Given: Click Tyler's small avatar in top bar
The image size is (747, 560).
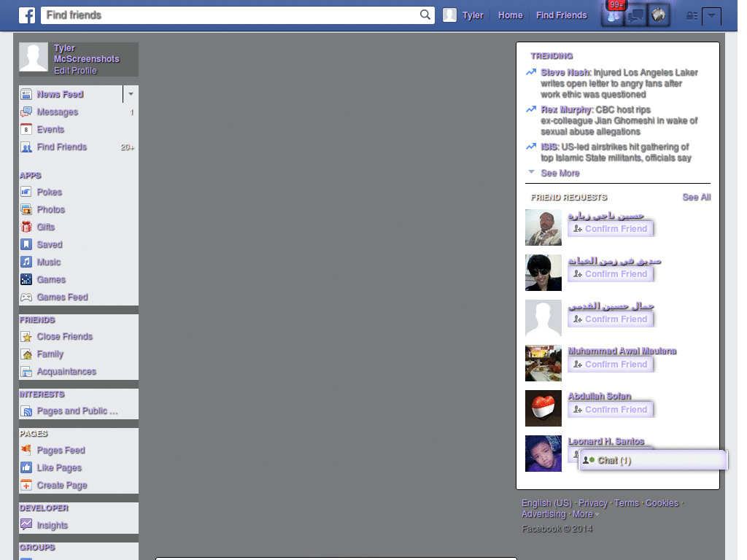Looking at the screenshot, I should (x=449, y=15).
